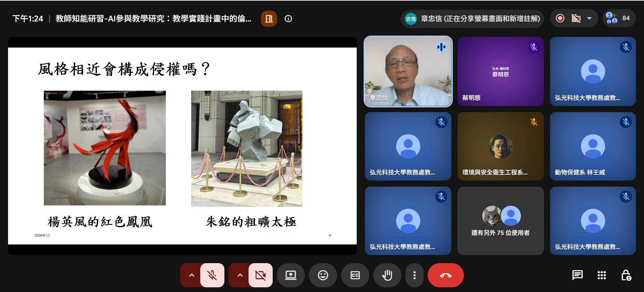
Task: Open the chat panel icon
Action: [x=577, y=276]
